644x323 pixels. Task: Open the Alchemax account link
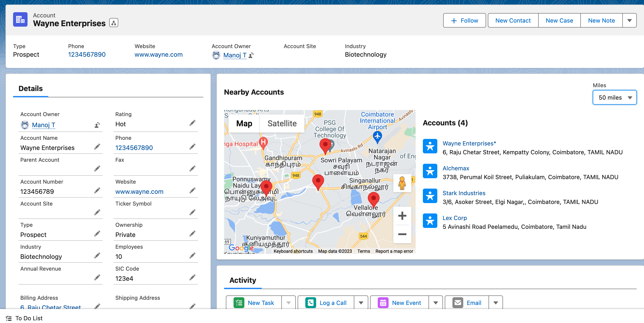click(456, 168)
